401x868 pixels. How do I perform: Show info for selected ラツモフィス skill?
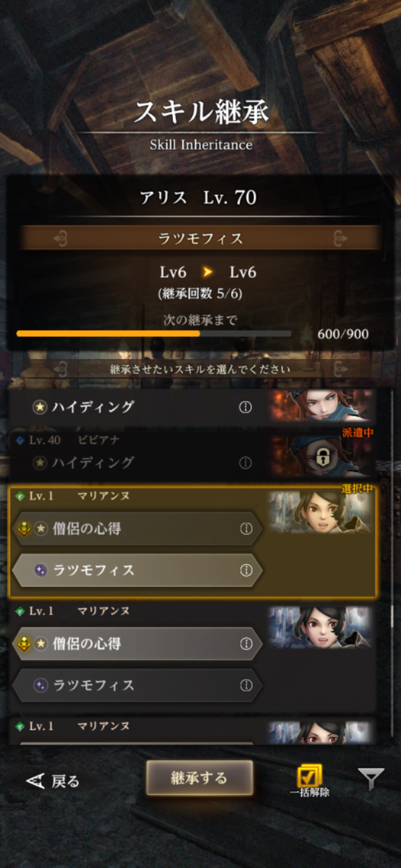pos(246,570)
